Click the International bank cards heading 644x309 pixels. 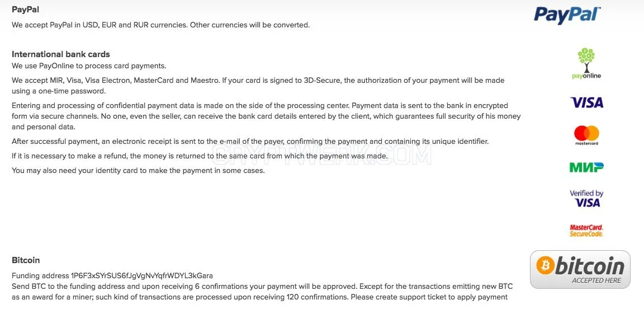click(61, 54)
